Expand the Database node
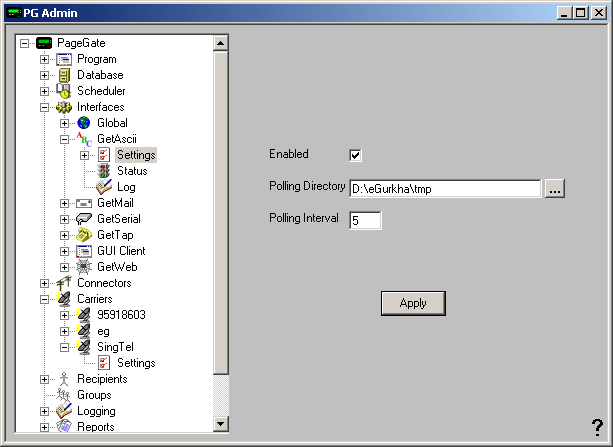 (44, 75)
